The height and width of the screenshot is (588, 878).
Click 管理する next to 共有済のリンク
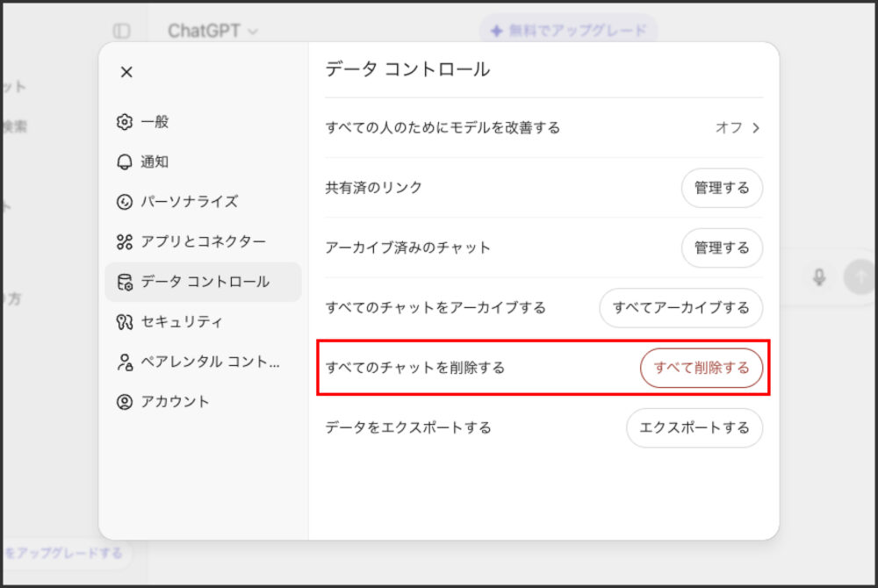click(x=722, y=188)
